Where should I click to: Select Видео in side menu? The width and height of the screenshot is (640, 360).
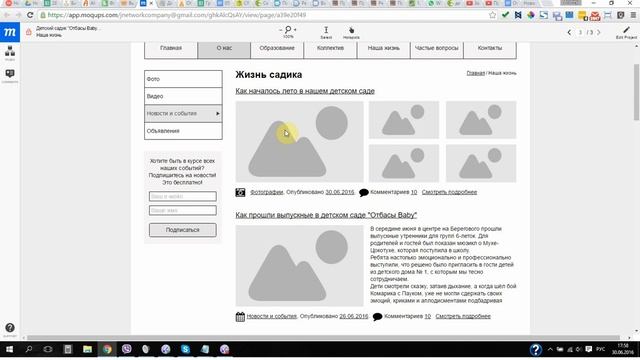(x=183, y=96)
